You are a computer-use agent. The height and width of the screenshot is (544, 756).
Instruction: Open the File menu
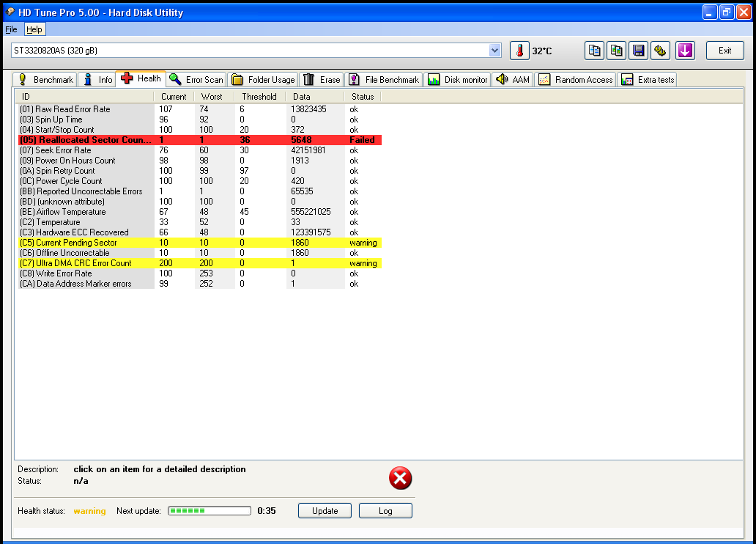point(11,29)
